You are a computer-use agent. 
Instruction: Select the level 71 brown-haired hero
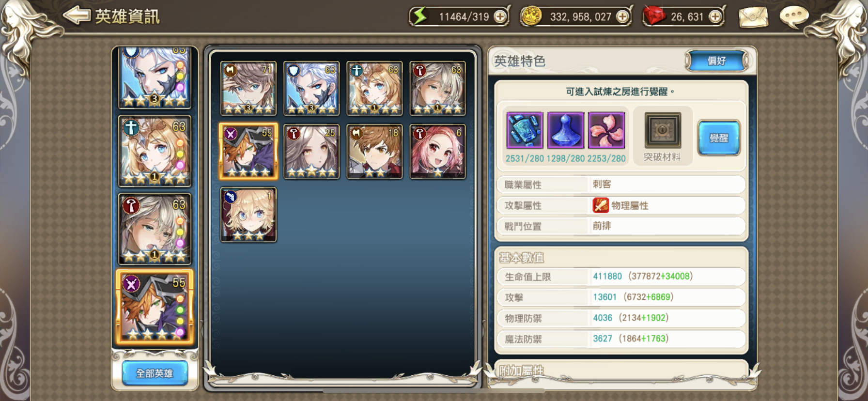coord(248,88)
